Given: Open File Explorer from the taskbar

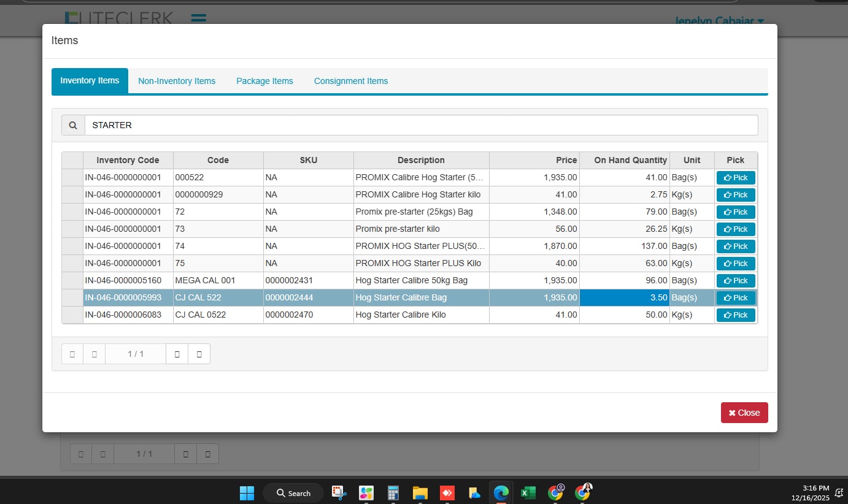Looking at the screenshot, I should coord(420,492).
